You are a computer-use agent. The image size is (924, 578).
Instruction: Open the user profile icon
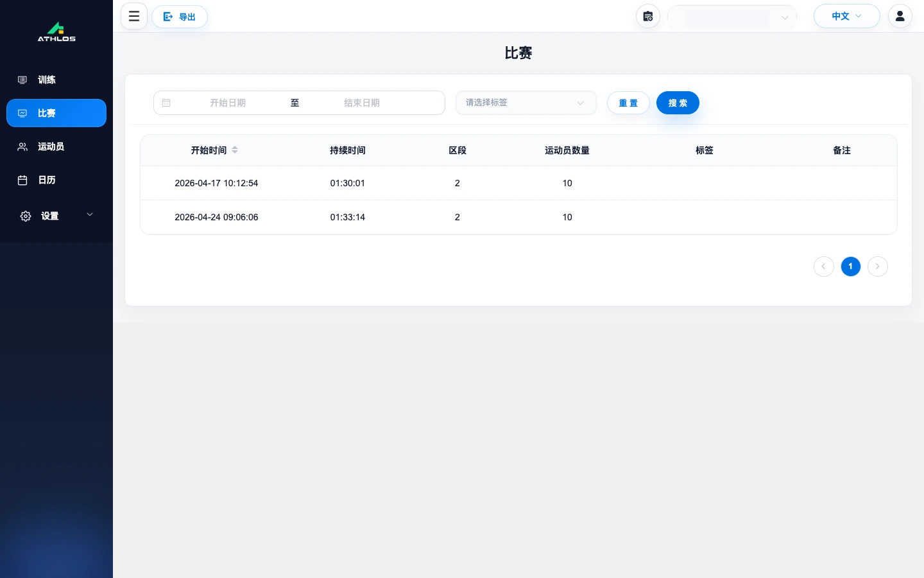(900, 16)
